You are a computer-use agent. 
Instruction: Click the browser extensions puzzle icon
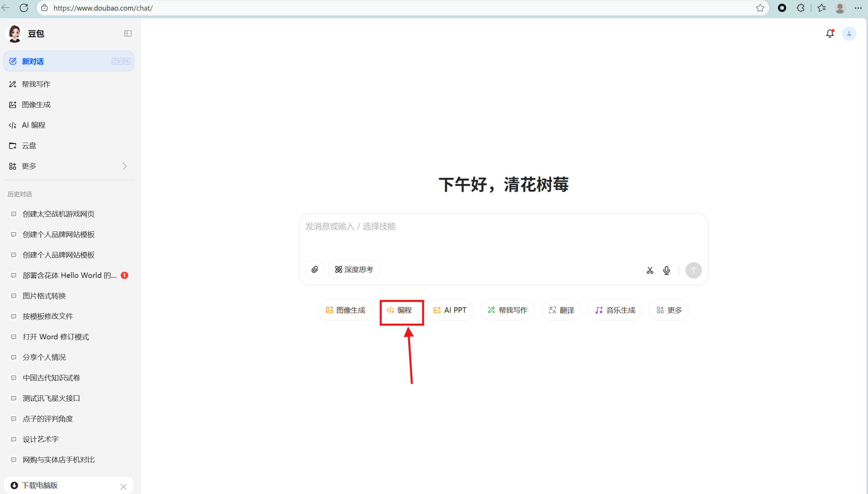pos(800,8)
